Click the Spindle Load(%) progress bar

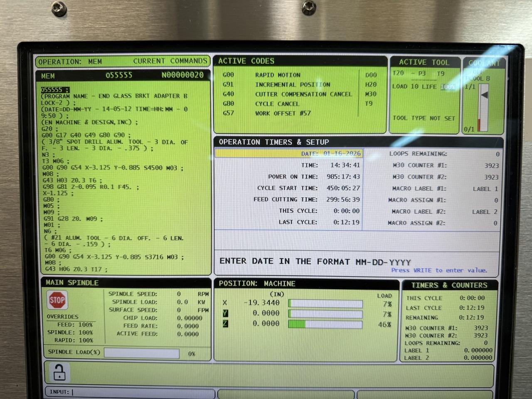141,353
